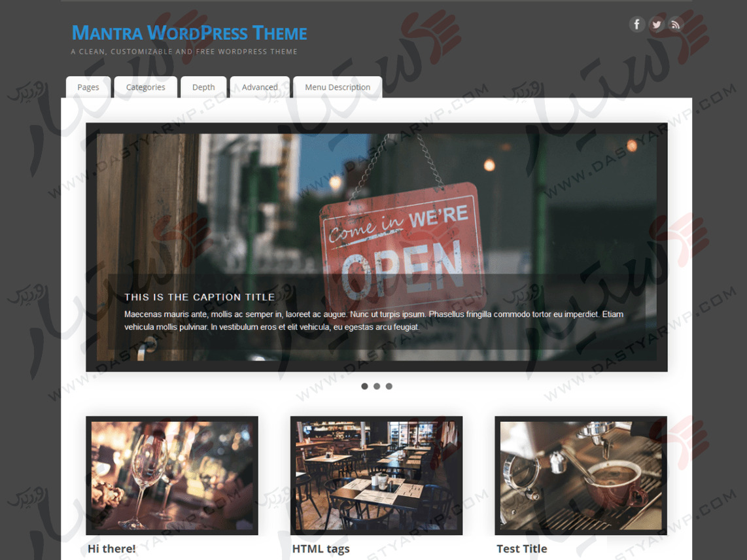Image resolution: width=747 pixels, height=560 pixels.
Task: Click the slide caption title text
Action: (200, 297)
